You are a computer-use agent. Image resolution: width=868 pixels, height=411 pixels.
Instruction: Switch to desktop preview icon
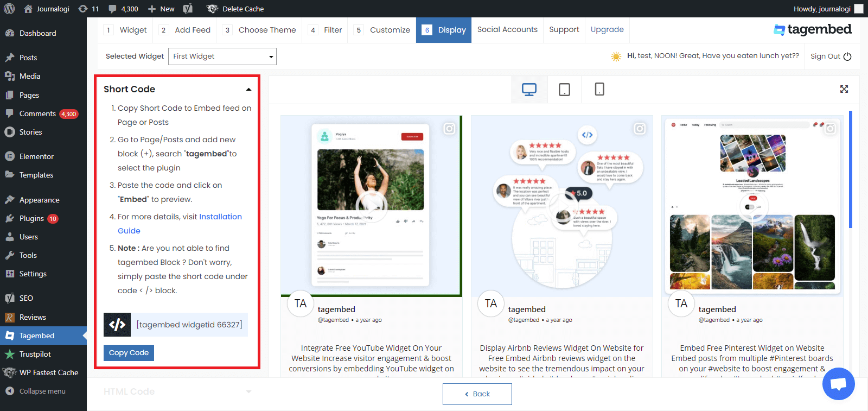click(x=529, y=90)
